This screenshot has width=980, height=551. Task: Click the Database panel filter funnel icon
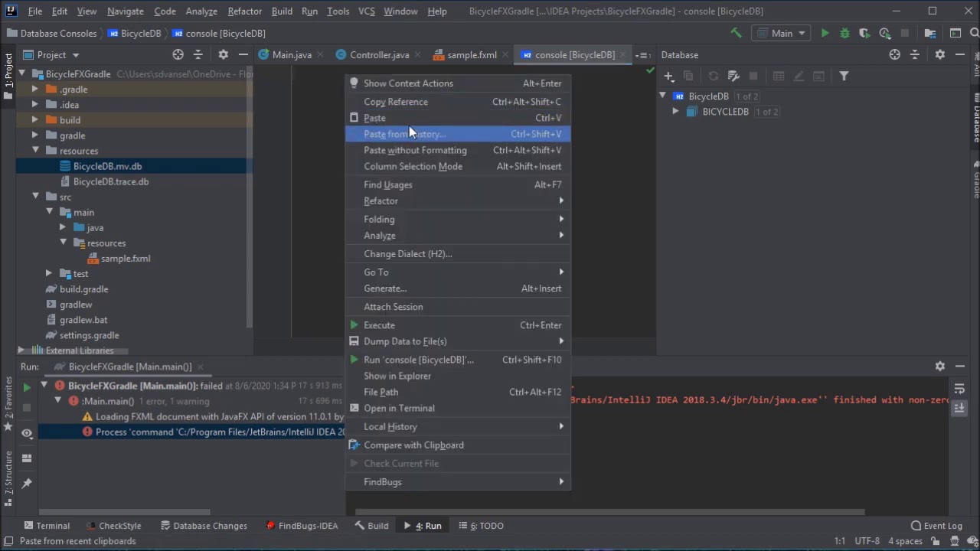[x=844, y=76]
